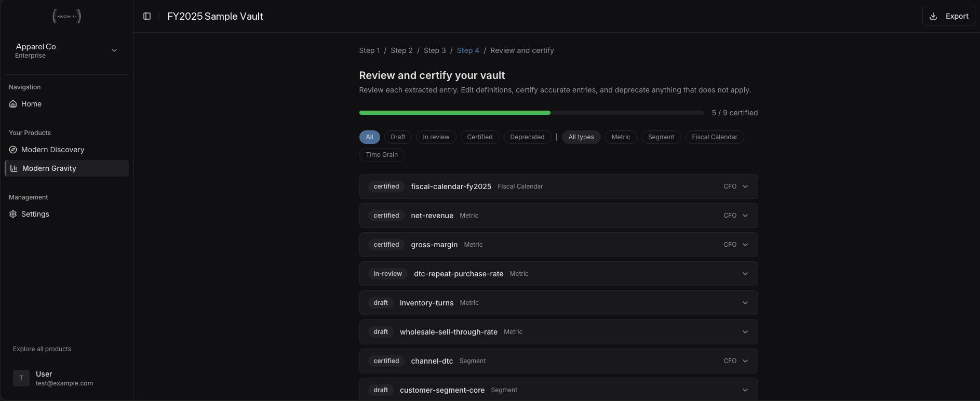Go to Step 2 breadcrumb

pyautogui.click(x=401, y=50)
